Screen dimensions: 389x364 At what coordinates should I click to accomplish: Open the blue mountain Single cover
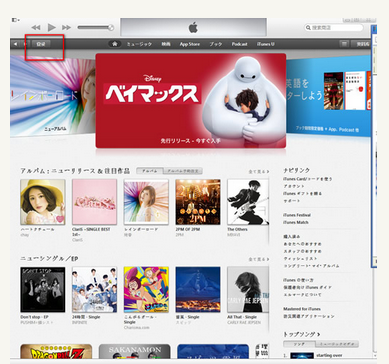(x=198, y=289)
